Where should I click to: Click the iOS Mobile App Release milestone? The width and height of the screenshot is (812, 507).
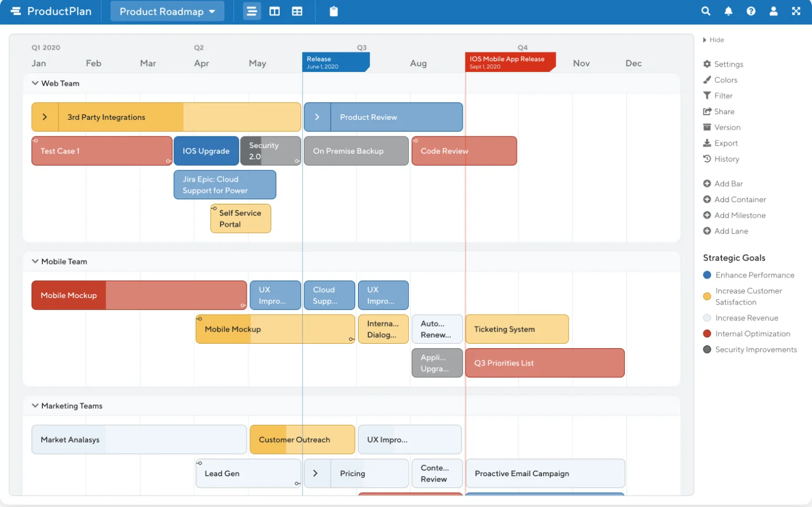[510, 62]
